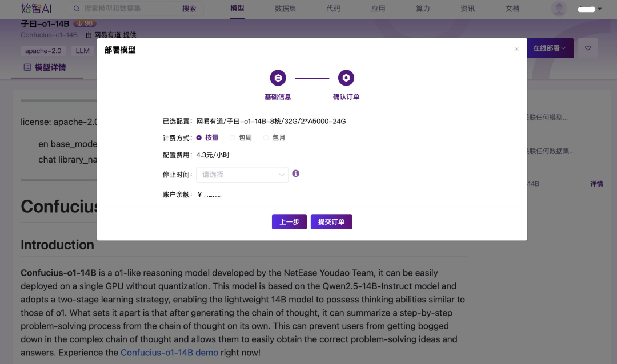Click the 确认订单 step icon
The height and width of the screenshot is (364, 617).
pos(346,78)
